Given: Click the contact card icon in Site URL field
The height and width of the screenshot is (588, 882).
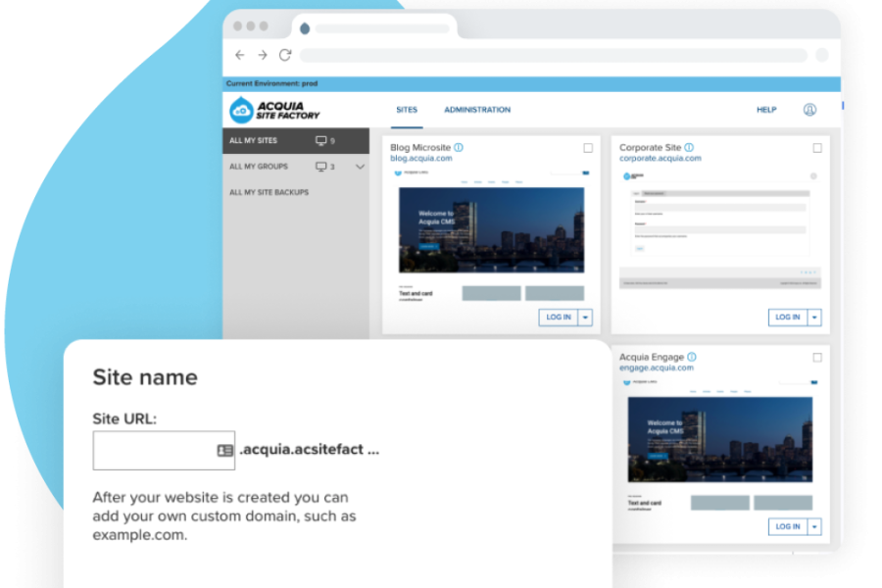Looking at the screenshot, I should coord(224,451).
